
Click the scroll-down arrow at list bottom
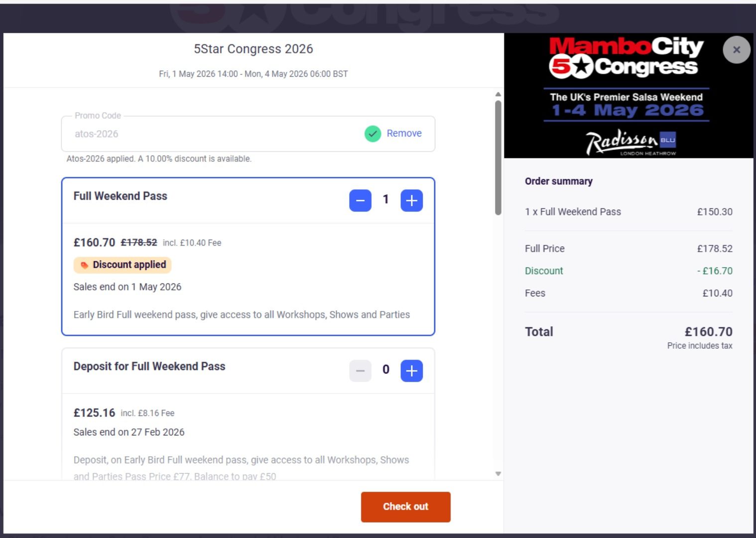pos(498,474)
